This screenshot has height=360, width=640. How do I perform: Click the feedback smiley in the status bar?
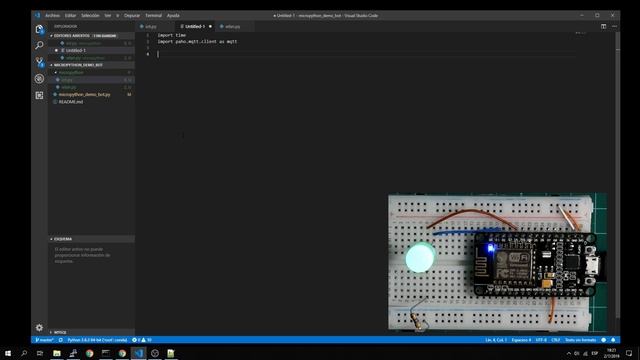[x=604, y=340]
